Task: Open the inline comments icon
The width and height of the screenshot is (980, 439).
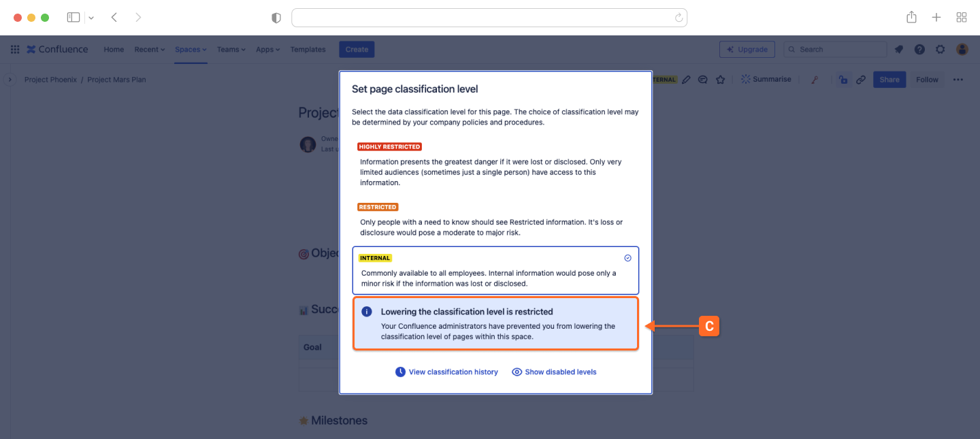Action: pos(703,80)
